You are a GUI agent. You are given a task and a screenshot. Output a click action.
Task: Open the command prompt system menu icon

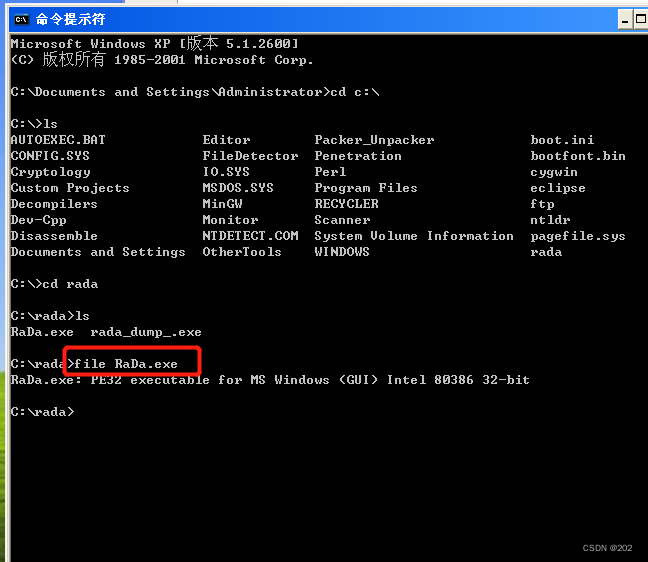coord(21,19)
